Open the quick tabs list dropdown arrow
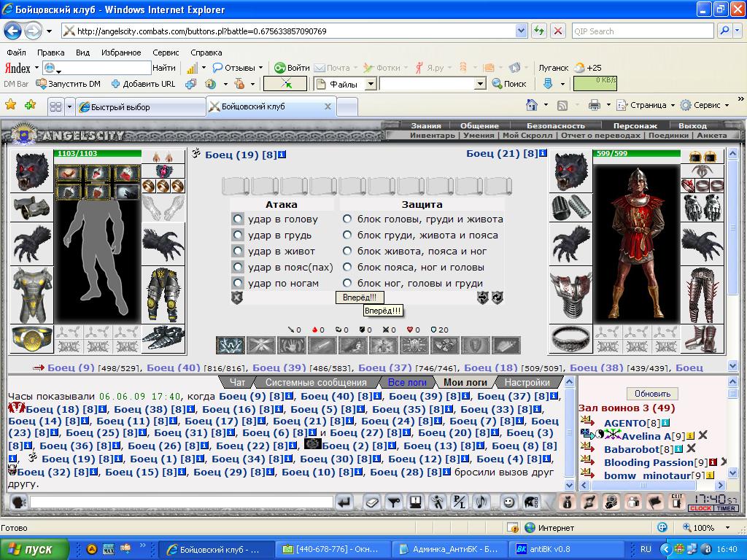The image size is (747, 560). [x=69, y=106]
